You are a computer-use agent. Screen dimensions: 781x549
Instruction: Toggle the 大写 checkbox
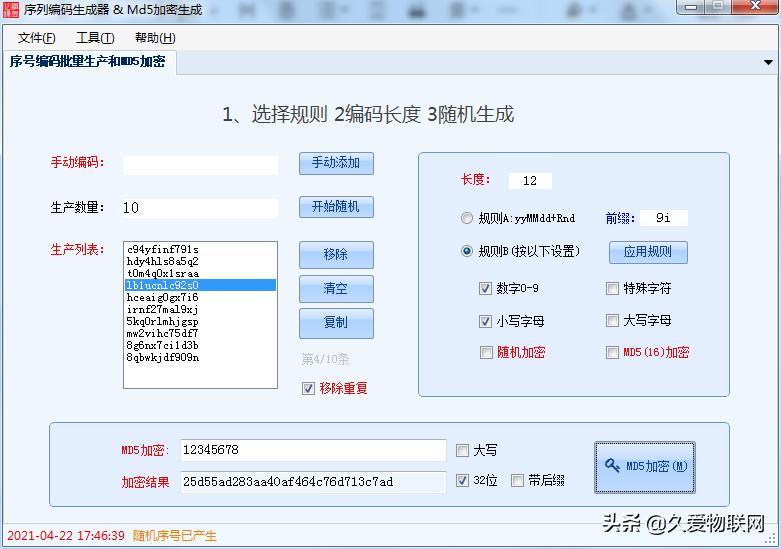[x=462, y=450]
